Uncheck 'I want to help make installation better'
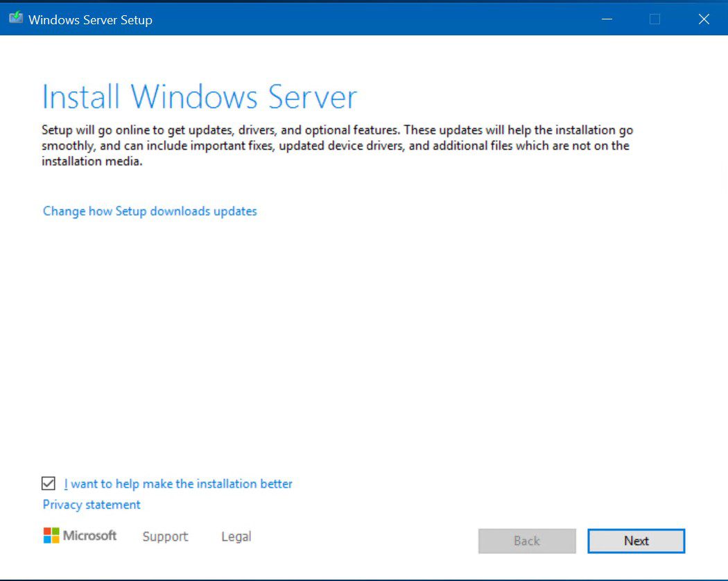 tap(49, 483)
